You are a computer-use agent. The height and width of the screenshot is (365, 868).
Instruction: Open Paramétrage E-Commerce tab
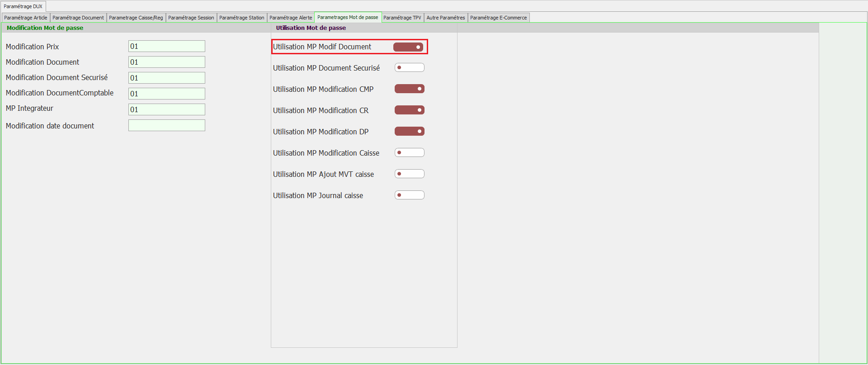[499, 18]
